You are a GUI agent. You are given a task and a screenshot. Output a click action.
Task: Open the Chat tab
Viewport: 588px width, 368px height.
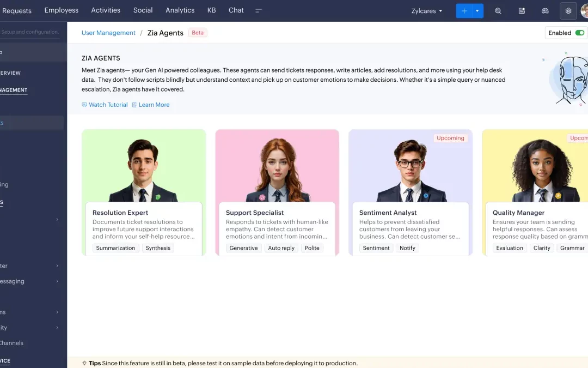coord(236,10)
